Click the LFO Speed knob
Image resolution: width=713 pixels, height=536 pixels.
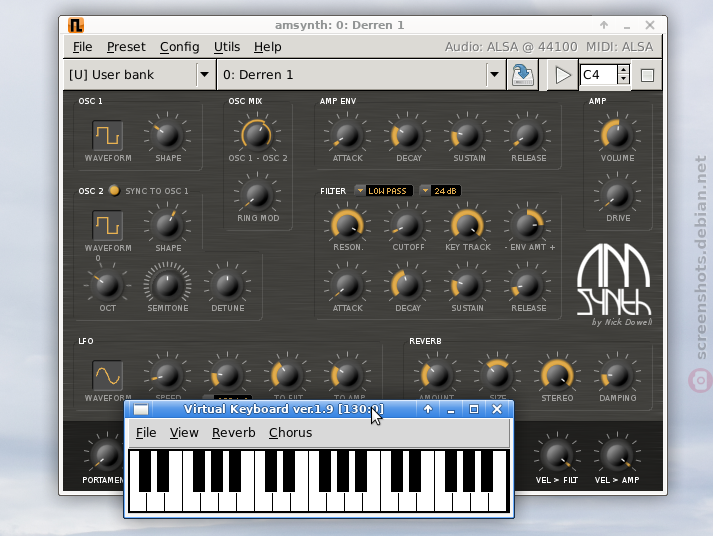pos(168,375)
